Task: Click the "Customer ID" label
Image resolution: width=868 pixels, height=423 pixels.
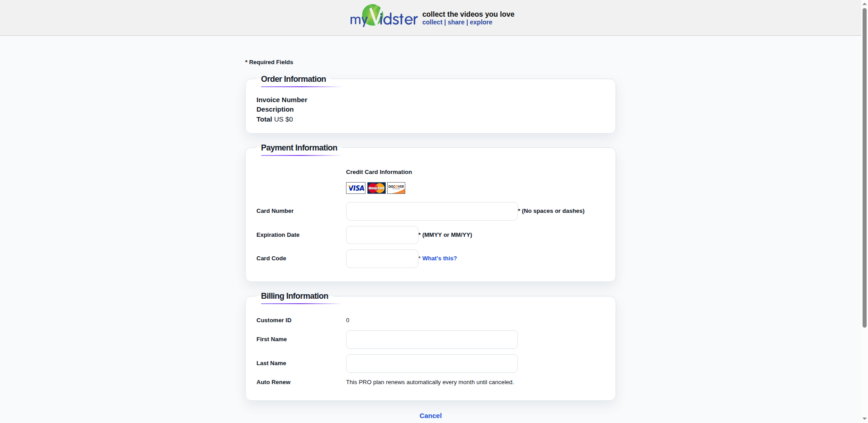Action: [274, 320]
